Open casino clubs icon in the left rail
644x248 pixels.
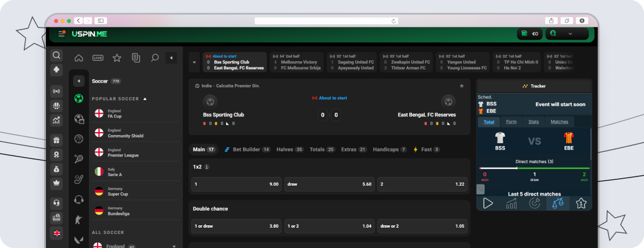click(57, 70)
